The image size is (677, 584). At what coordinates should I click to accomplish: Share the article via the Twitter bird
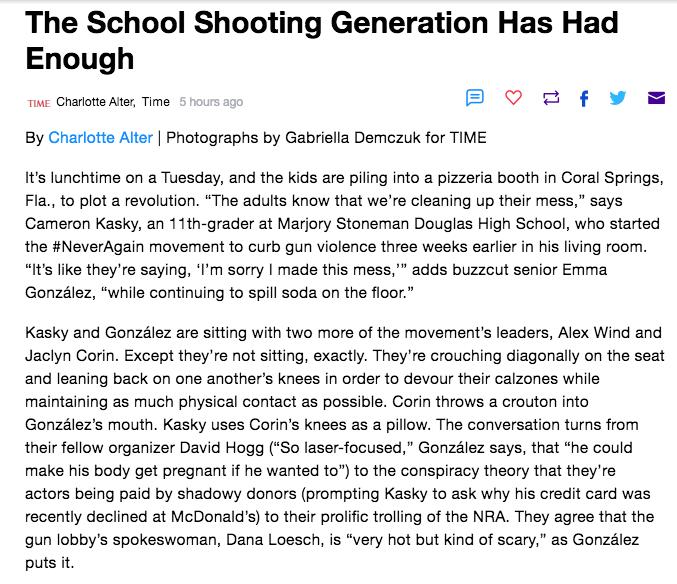point(617,98)
